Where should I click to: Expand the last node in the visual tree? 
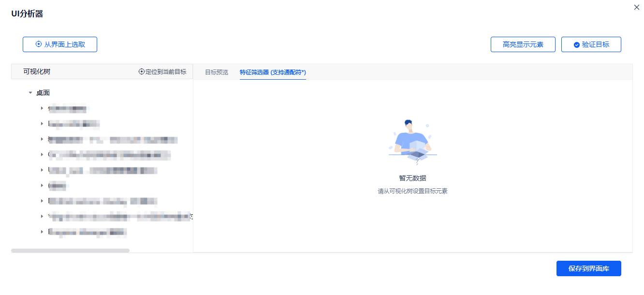(x=42, y=232)
